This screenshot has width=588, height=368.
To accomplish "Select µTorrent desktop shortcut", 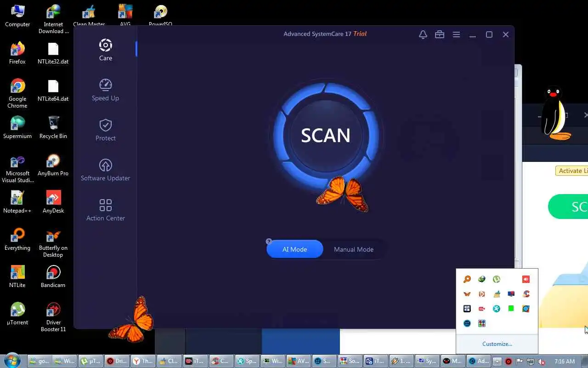I will coord(17,314).
